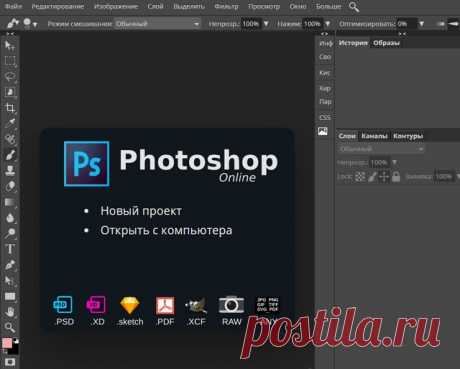Select the Pen tool

[x=10, y=265]
